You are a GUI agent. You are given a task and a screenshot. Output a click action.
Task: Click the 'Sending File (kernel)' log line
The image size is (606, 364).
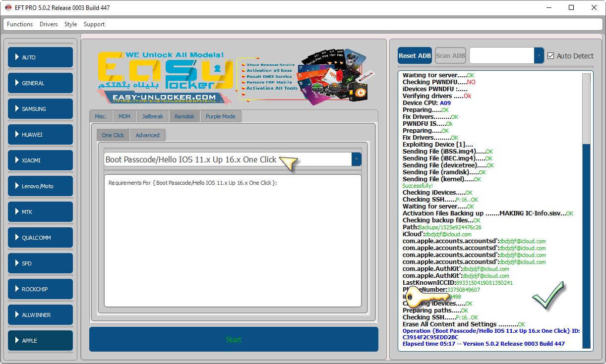441,179
